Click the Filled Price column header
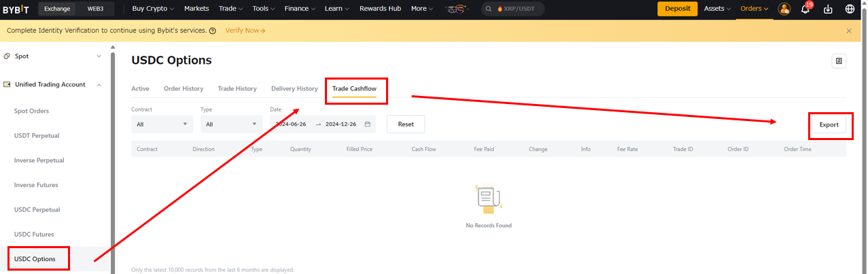The height and width of the screenshot is (274, 868). 359,149
